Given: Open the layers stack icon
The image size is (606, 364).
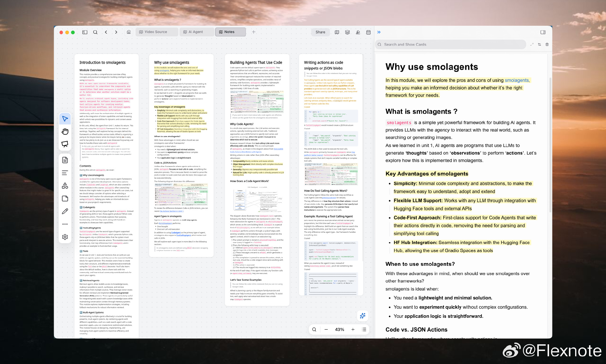Looking at the screenshot, I should click(x=347, y=32).
